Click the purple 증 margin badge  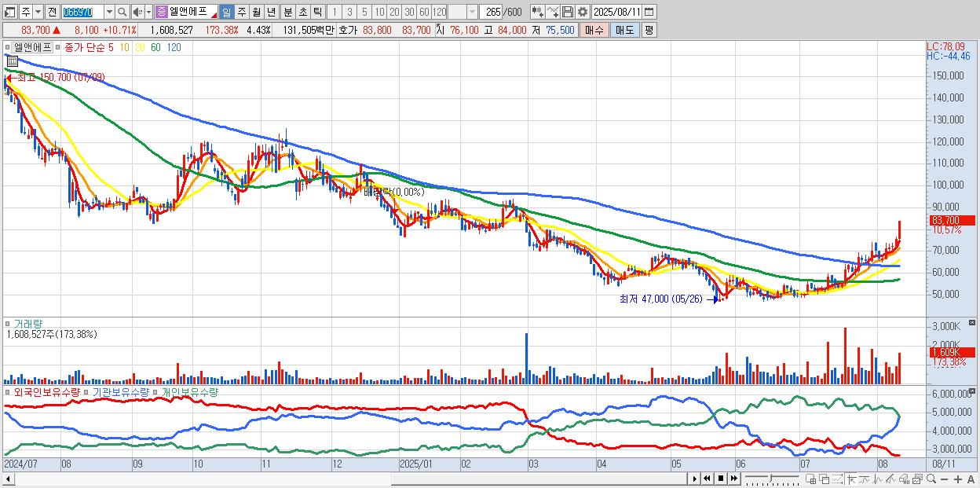tap(161, 12)
